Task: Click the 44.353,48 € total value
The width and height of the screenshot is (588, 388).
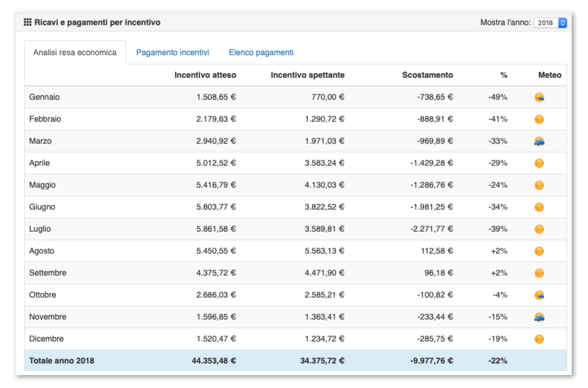Action: point(214,360)
